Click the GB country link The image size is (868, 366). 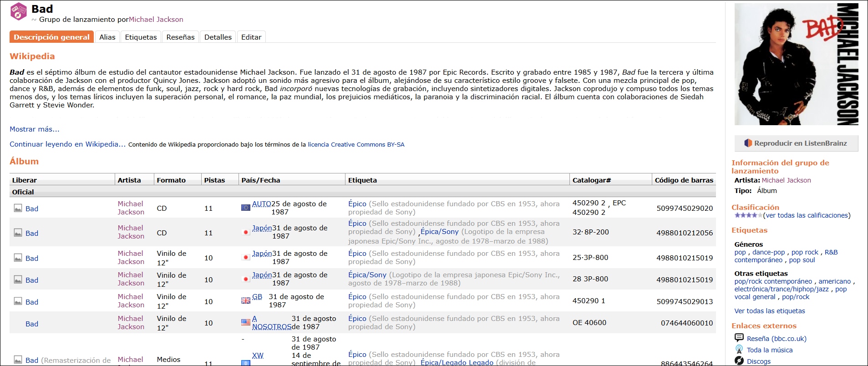point(257,297)
